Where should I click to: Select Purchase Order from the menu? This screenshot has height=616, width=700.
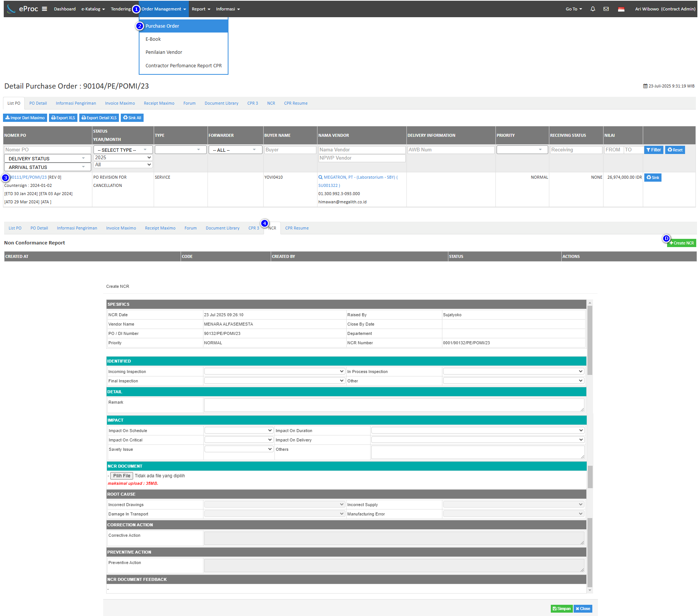pyautogui.click(x=162, y=26)
